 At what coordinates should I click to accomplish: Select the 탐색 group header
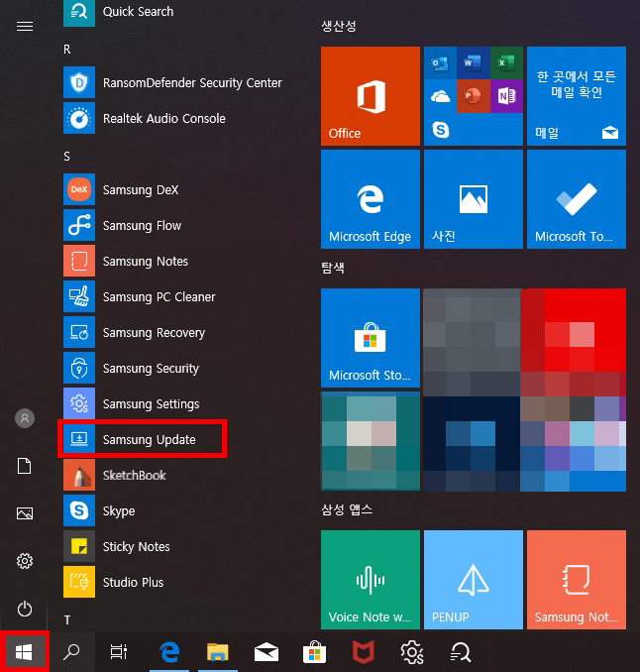click(333, 268)
